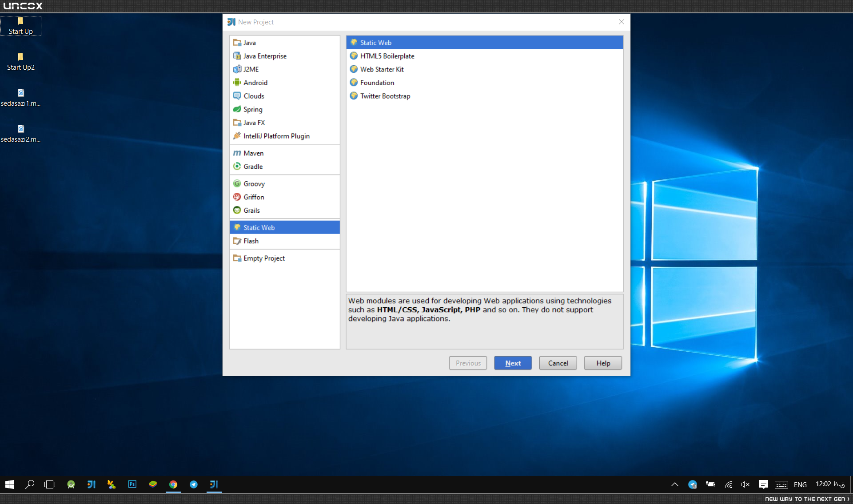Screen dimensions: 853x504
Task: Select the Start Up2 desktop folder
Action: point(21,62)
